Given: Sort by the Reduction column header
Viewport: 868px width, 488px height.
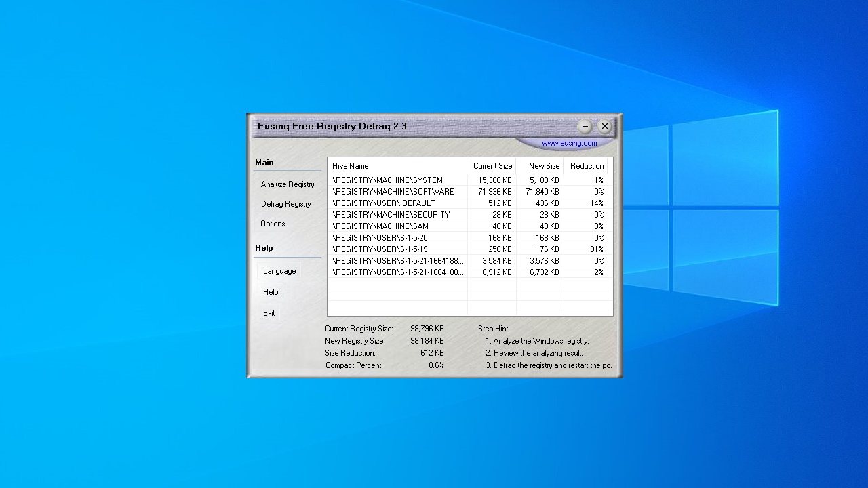Looking at the screenshot, I should click(585, 166).
